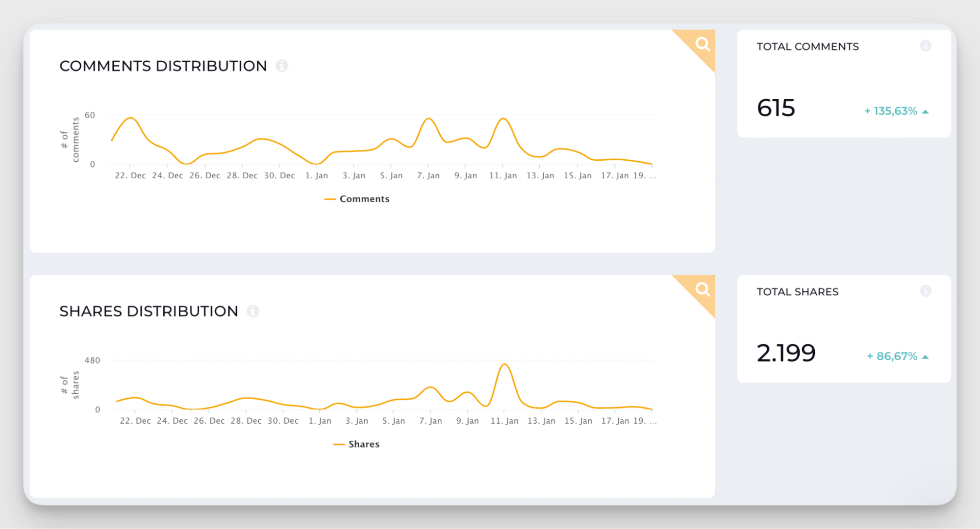Toggle the Shares series in the legend
980x529 pixels.
(356, 444)
